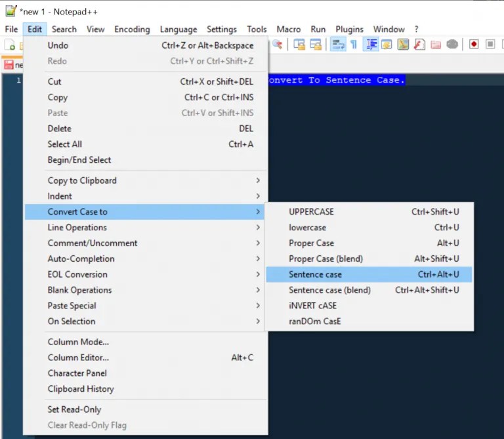
Task: Select the Delete menu entry
Action: click(146, 129)
